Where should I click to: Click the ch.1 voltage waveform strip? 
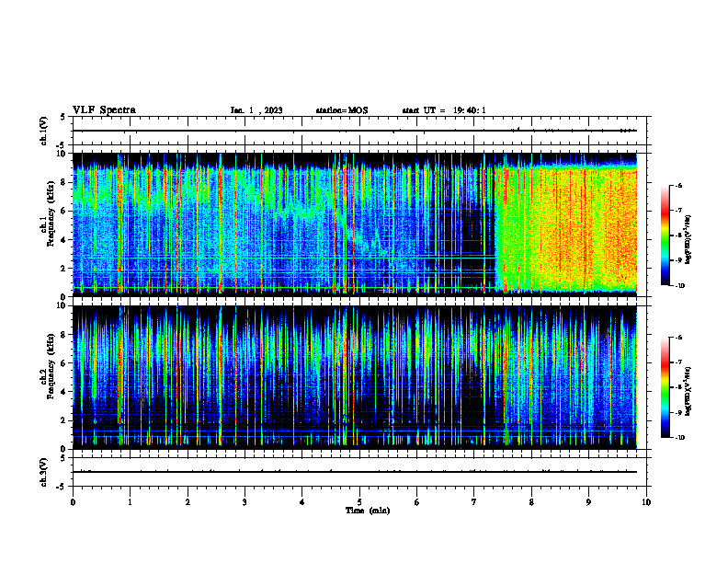pyautogui.click(x=359, y=131)
